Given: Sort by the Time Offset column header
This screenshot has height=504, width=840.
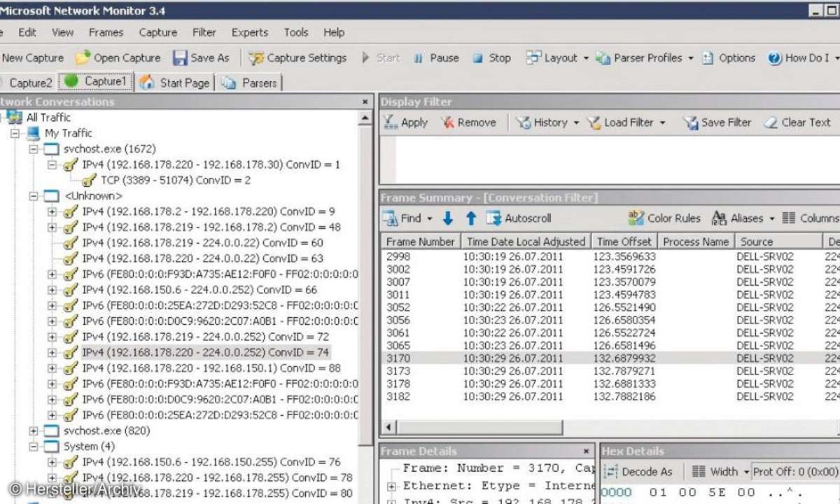Looking at the screenshot, I should pos(624,241).
